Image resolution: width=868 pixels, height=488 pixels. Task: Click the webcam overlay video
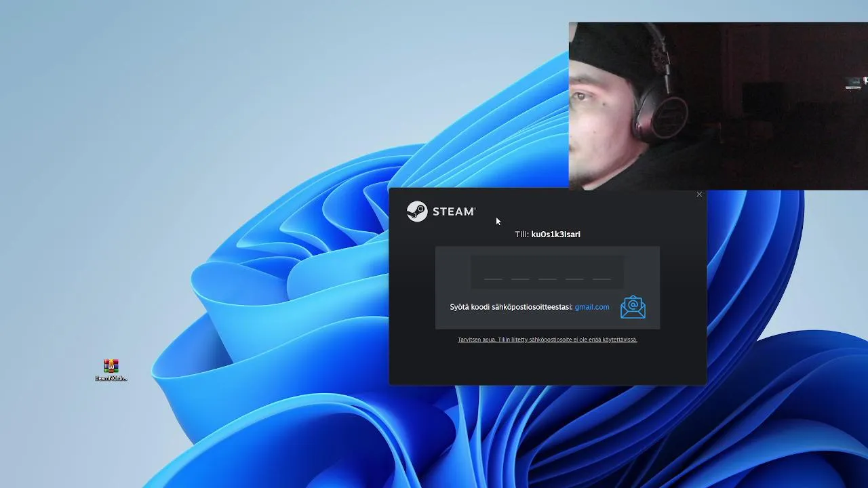[718, 106]
